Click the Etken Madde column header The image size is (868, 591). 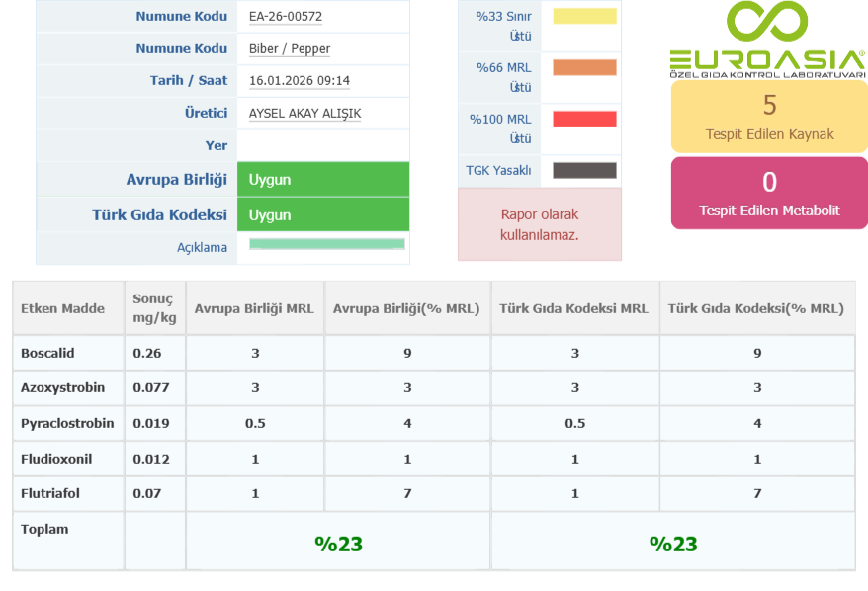(63, 308)
